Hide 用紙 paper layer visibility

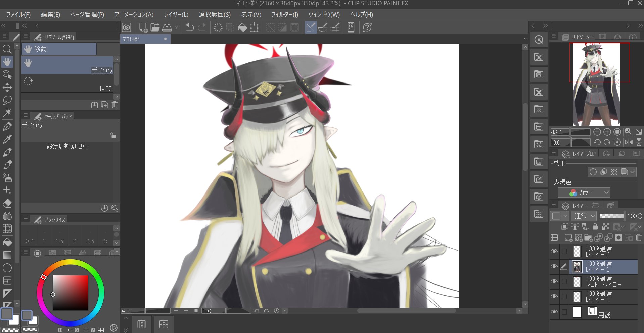pyautogui.click(x=554, y=312)
